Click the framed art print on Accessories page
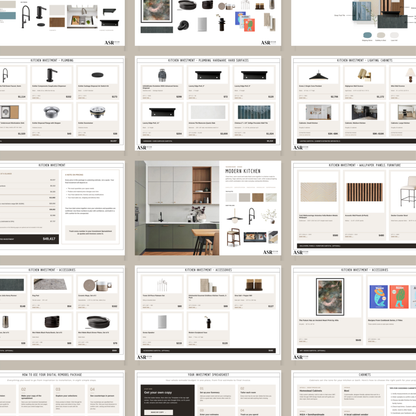 tap(330, 297)
